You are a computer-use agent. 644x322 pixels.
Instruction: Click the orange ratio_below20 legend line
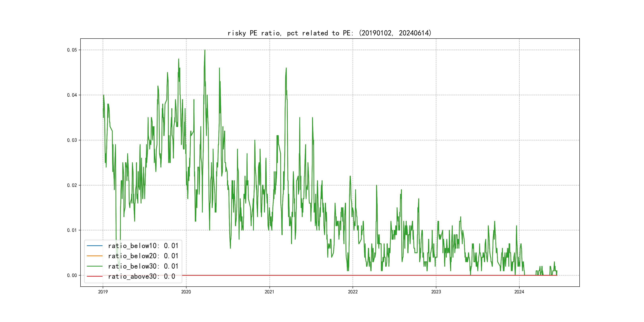[x=94, y=256]
